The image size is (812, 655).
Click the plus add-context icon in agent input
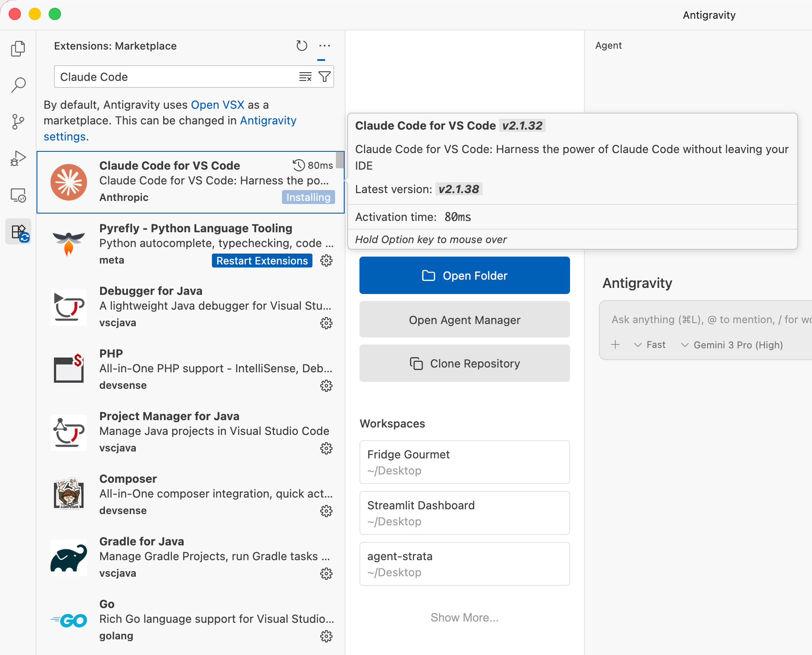click(615, 345)
